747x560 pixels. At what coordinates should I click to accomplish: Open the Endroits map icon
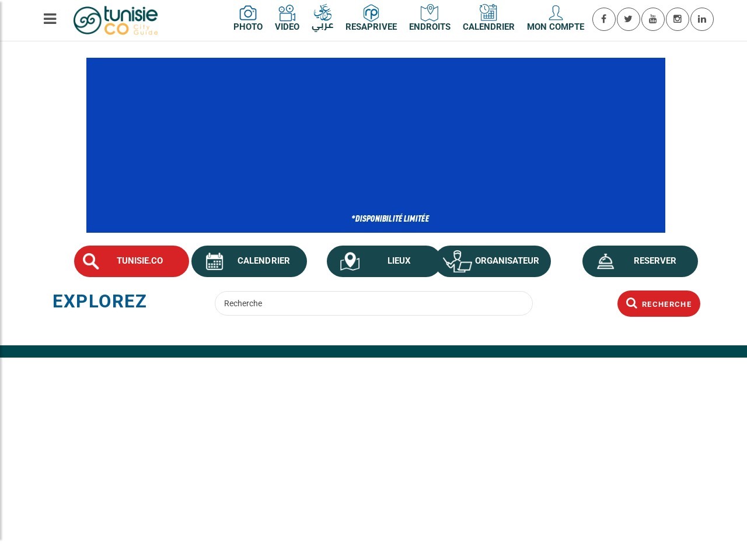coord(430,13)
